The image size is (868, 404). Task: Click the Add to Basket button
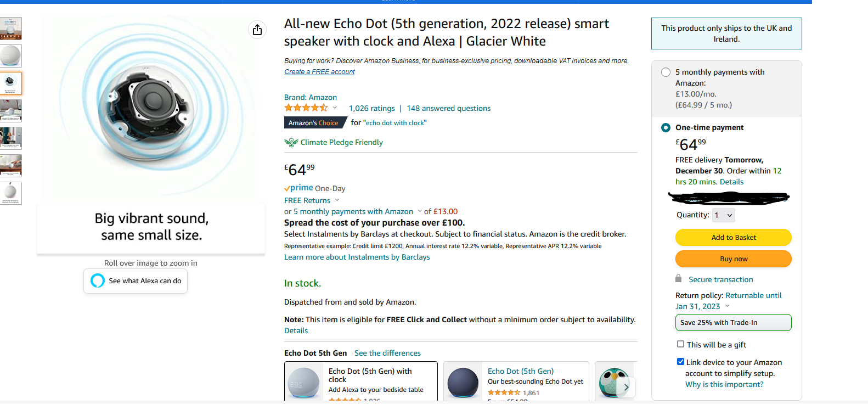pos(733,237)
